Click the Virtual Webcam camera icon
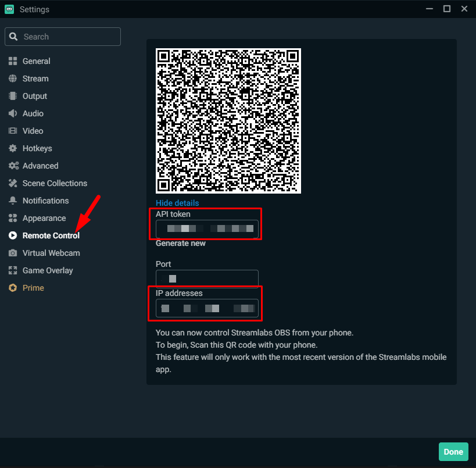Screen dimensions: 476x468 (x=13, y=253)
